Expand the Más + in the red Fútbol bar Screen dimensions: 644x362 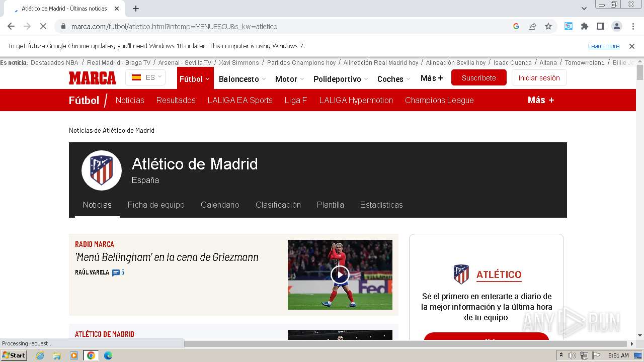pyautogui.click(x=541, y=100)
